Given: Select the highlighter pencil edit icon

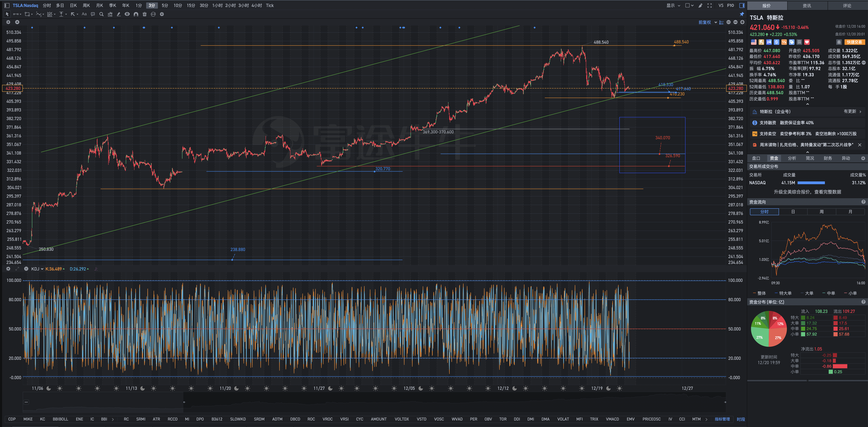Looking at the screenshot, I should [x=119, y=14].
